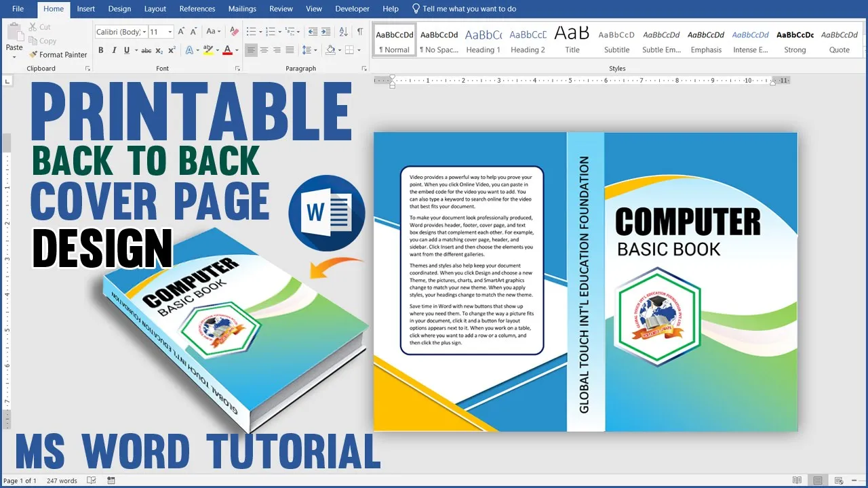Open the Developer tab
This screenshot has height=488, width=868.
[353, 9]
